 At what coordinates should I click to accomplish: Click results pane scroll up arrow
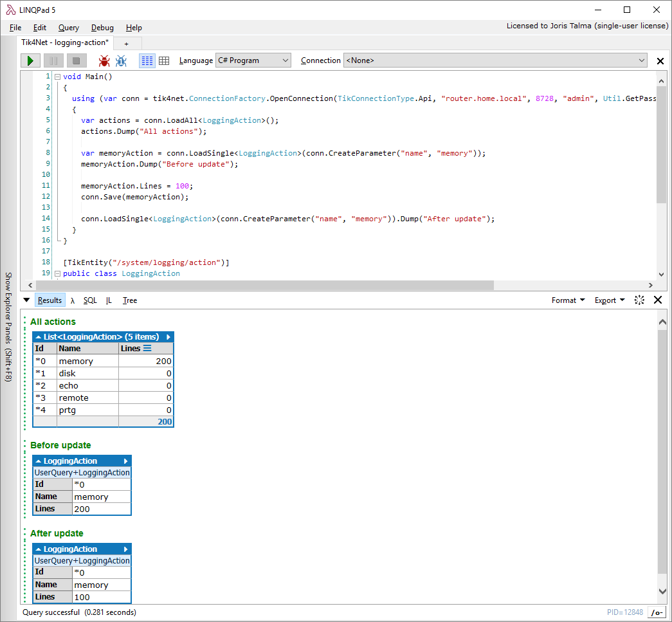tap(662, 322)
